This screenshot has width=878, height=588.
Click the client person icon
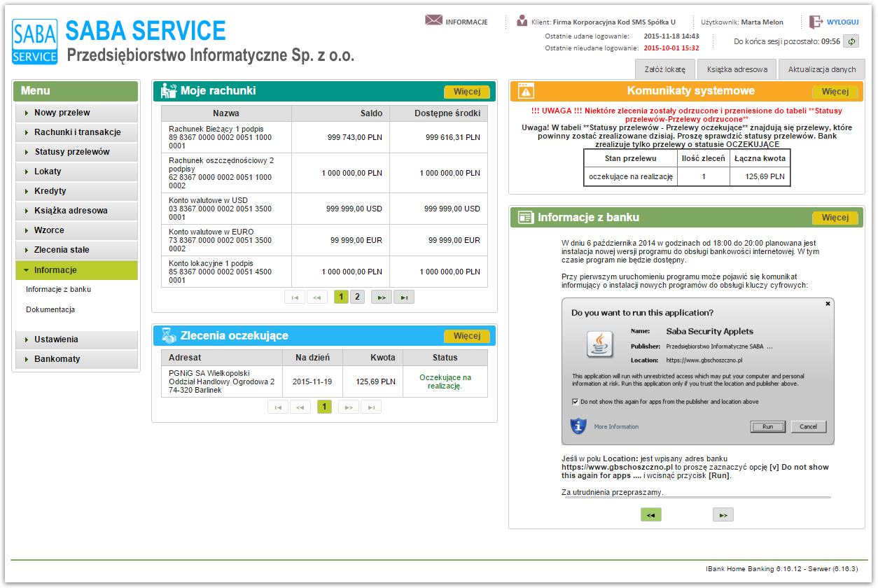click(x=522, y=20)
